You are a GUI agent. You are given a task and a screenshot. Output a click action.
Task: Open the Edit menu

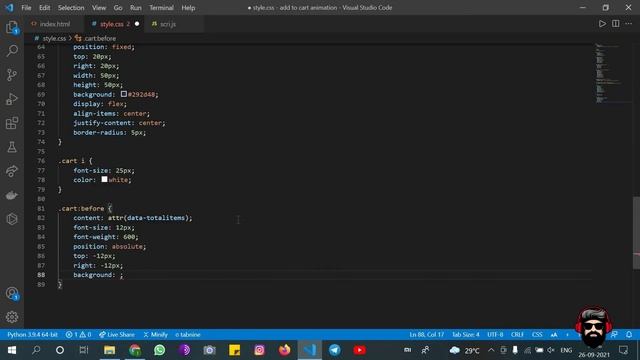point(44,8)
